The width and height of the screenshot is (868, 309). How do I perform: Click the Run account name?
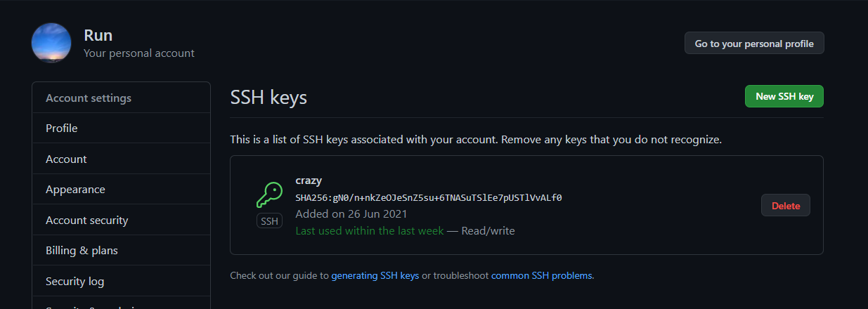pos(98,35)
